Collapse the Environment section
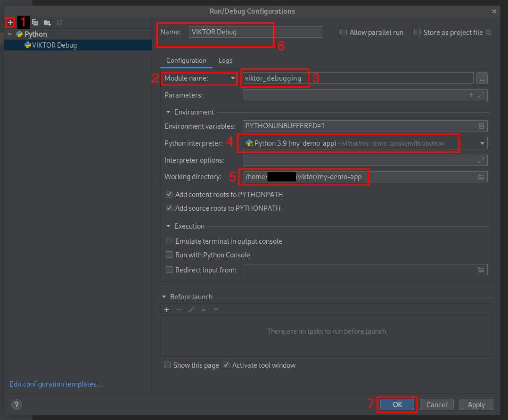 [169, 112]
